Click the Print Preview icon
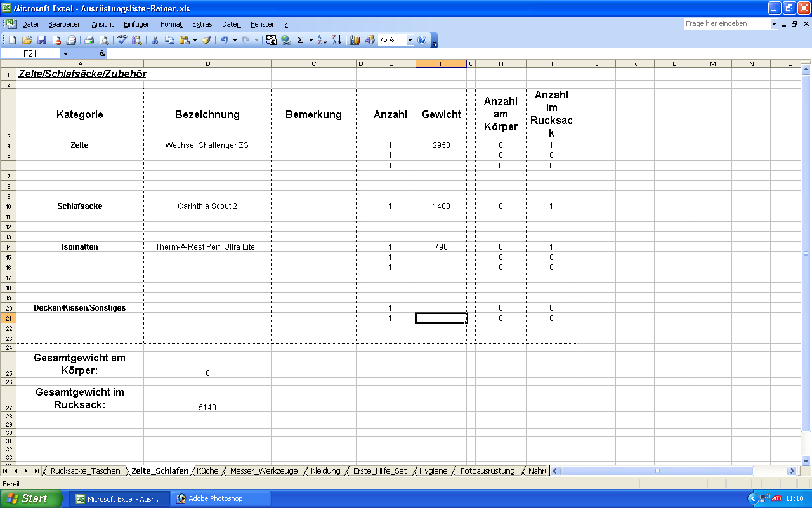 [x=103, y=40]
